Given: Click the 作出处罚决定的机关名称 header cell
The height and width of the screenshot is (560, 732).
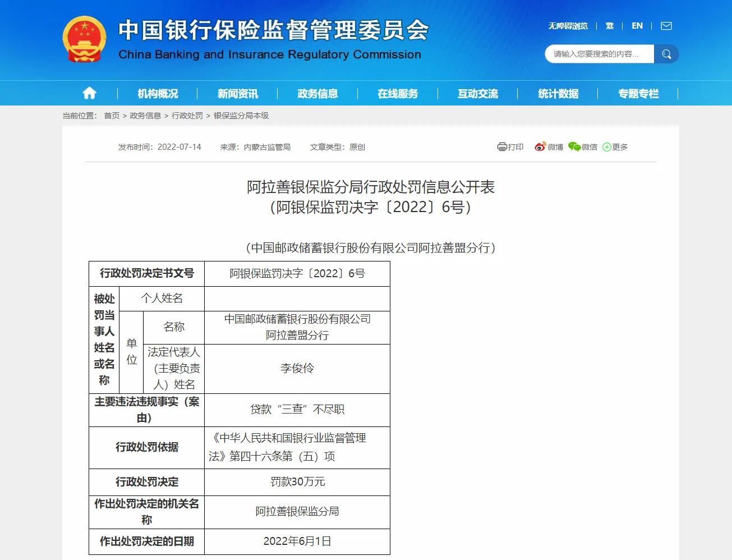Looking at the screenshot, I should pos(147,512).
